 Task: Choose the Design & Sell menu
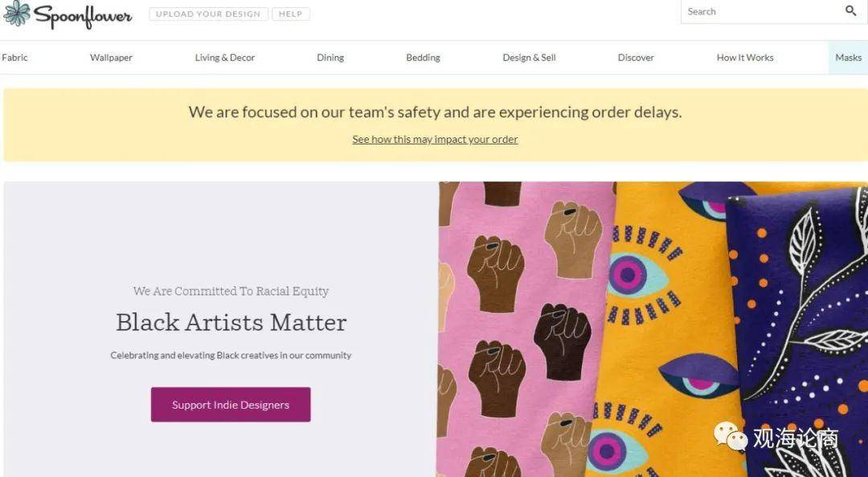(529, 58)
